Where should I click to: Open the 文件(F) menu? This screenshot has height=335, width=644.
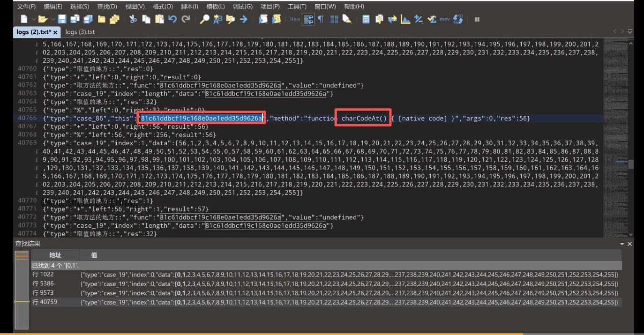coord(26,7)
